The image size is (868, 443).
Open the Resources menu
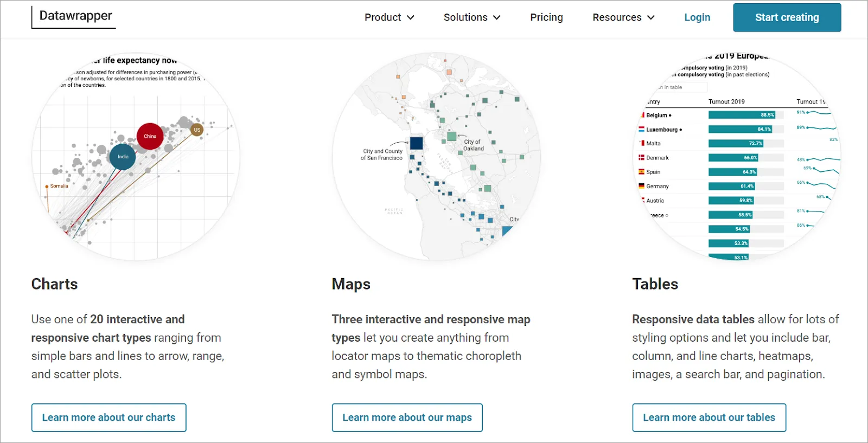pos(623,17)
